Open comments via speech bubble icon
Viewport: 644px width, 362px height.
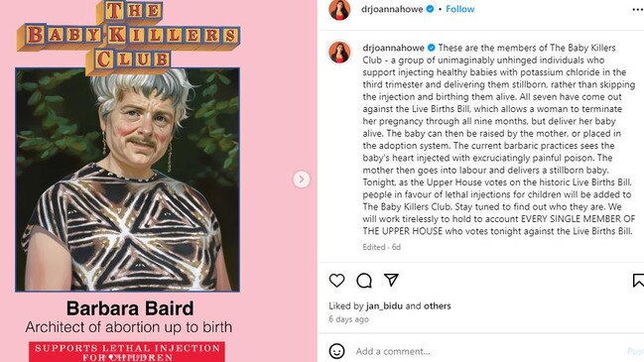coord(364,281)
